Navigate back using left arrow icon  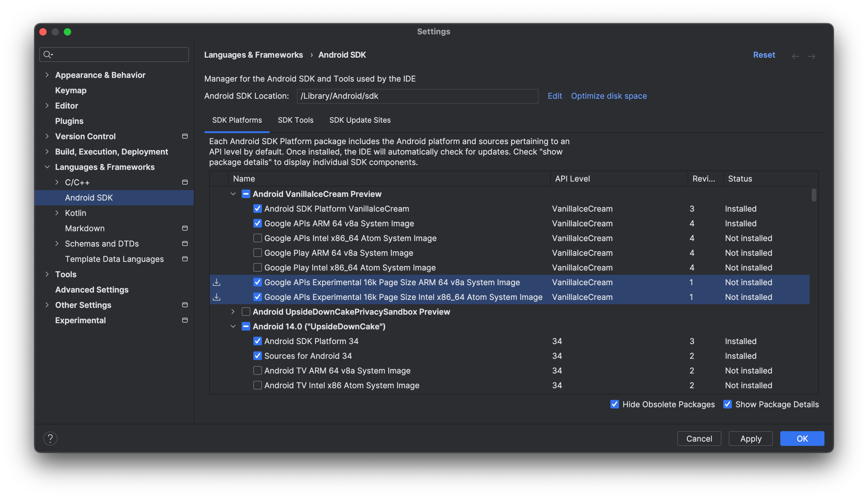pyautogui.click(x=795, y=55)
